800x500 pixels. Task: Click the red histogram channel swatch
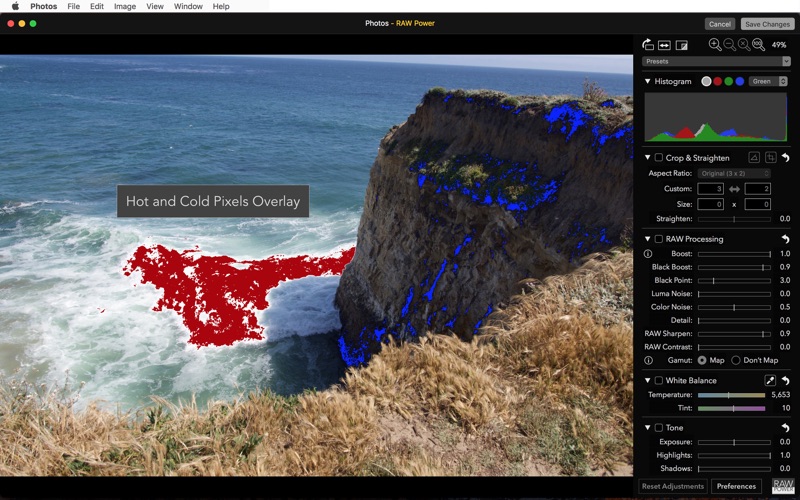(x=717, y=81)
